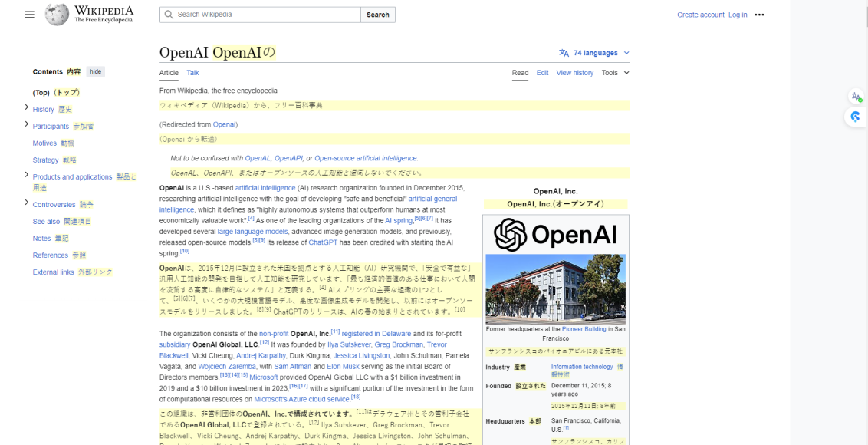868x445 pixels.
Task: Click the floating translation extension icon
Action: (x=856, y=97)
